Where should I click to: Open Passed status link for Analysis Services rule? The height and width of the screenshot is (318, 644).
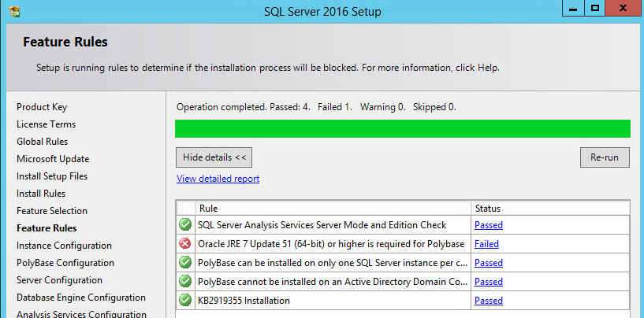(489, 225)
